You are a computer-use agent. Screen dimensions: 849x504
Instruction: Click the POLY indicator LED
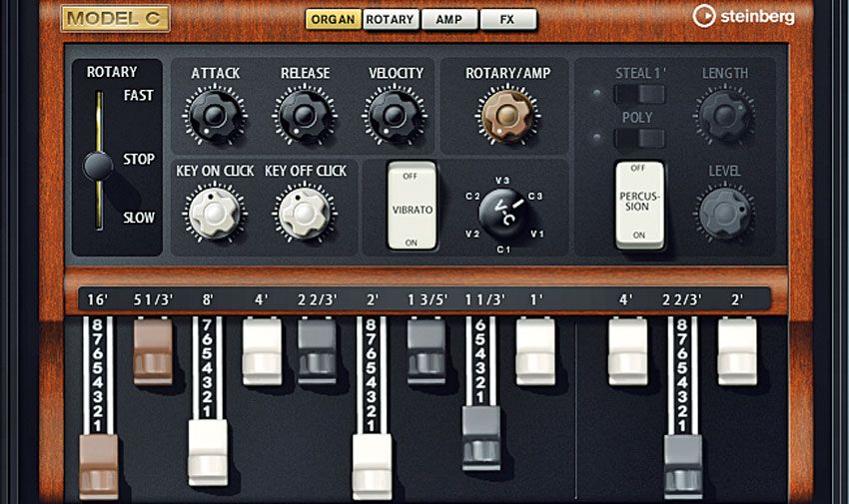click(596, 138)
